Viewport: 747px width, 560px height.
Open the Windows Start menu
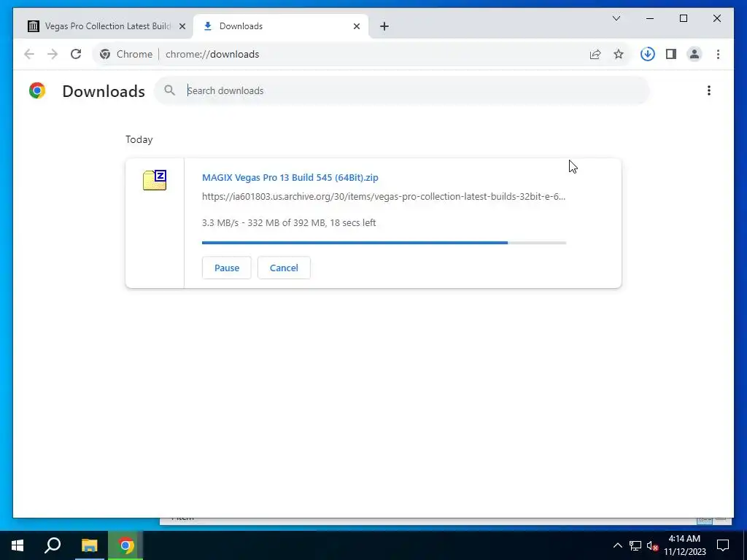pyautogui.click(x=18, y=545)
